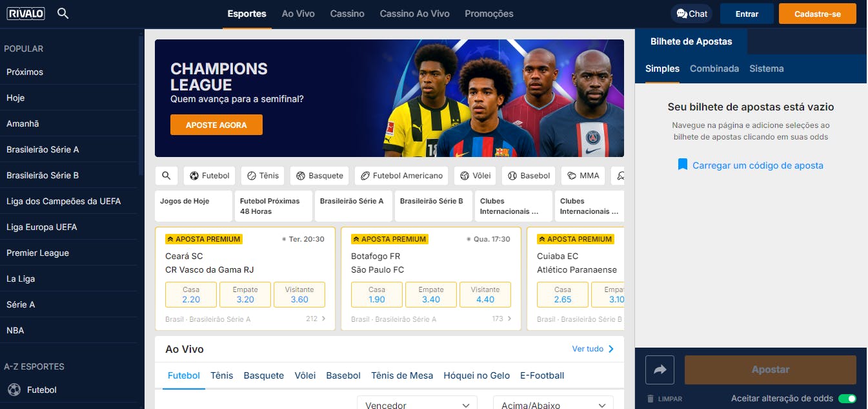Image resolution: width=868 pixels, height=409 pixels.
Task: Toggle Aceitar alteração de odds switch
Action: pyautogui.click(x=847, y=399)
